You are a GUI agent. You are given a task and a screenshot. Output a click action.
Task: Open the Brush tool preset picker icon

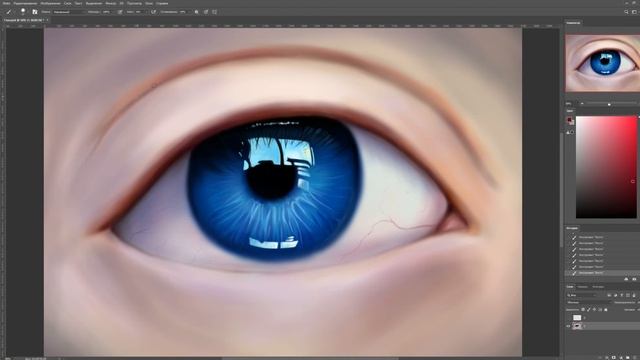pyautogui.click(x=9, y=12)
